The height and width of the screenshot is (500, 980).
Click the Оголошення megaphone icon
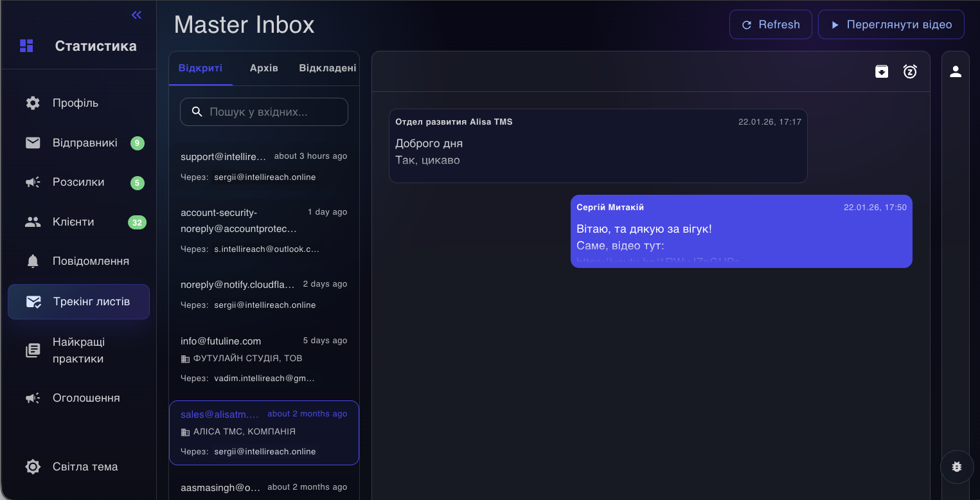(33, 398)
